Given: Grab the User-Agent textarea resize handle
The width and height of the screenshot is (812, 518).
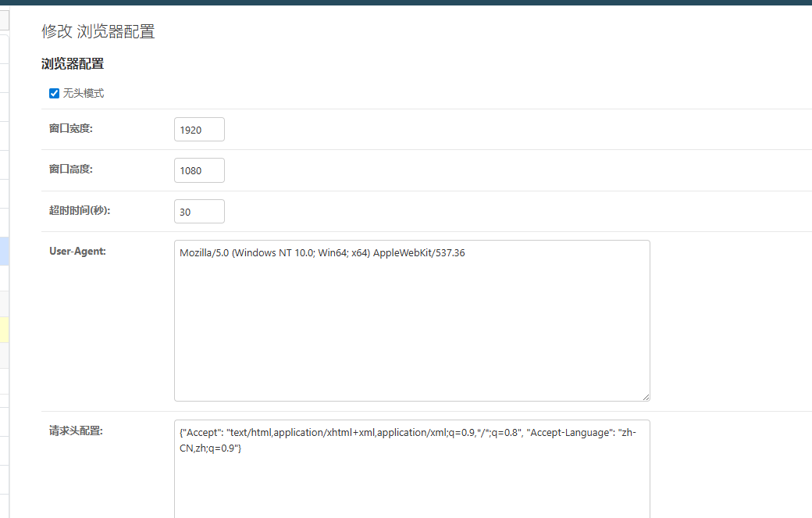Looking at the screenshot, I should point(646,397).
